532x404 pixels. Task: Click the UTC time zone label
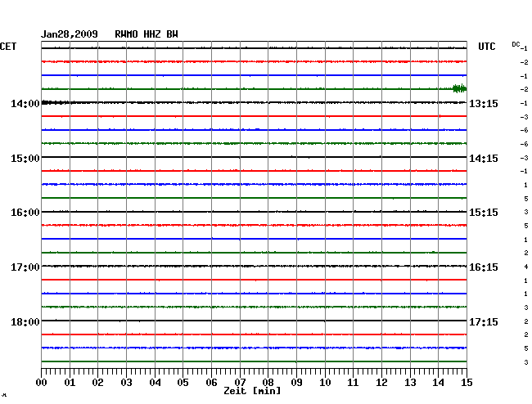click(x=487, y=47)
